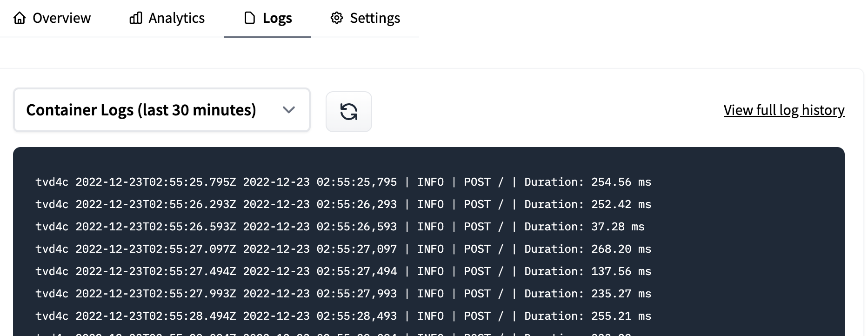Open the Analytics tab
The height and width of the screenshot is (336, 868).
(176, 18)
